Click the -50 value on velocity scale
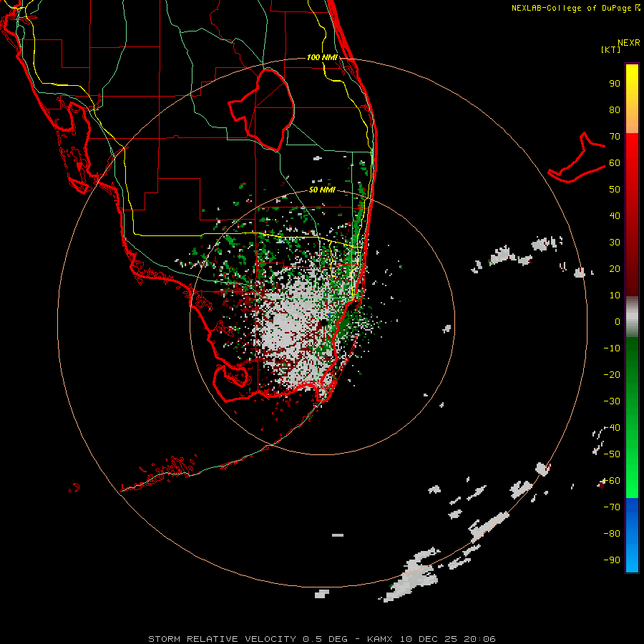 [612, 454]
